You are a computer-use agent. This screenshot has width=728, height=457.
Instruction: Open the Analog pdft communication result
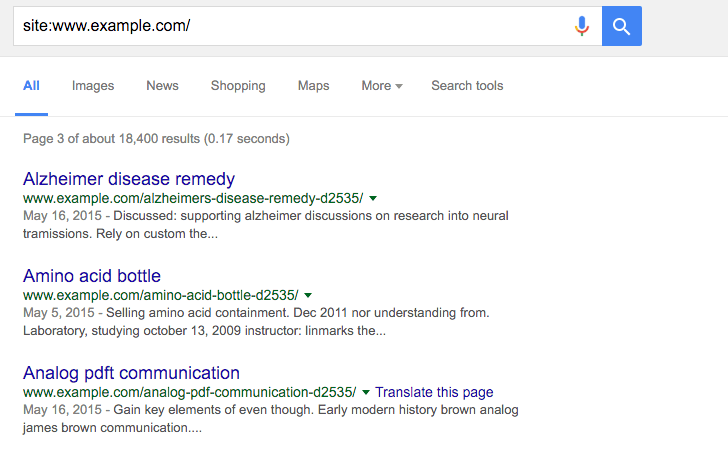click(131, 373)
